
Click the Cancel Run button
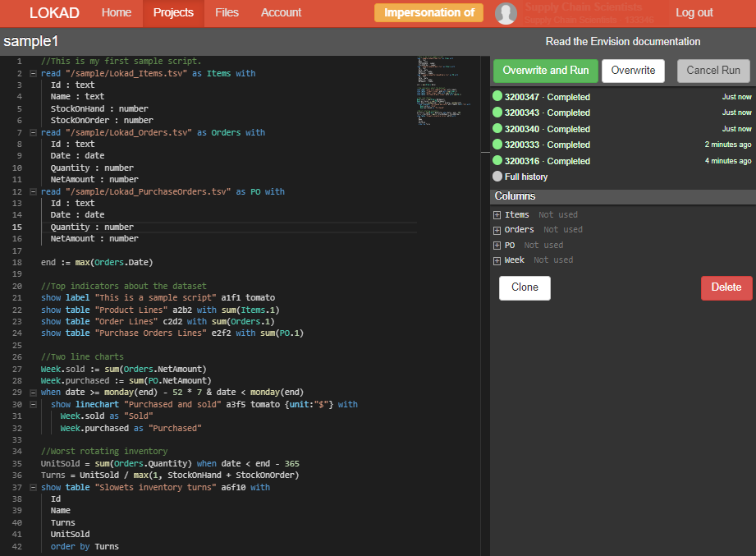[x=713, y=71]
